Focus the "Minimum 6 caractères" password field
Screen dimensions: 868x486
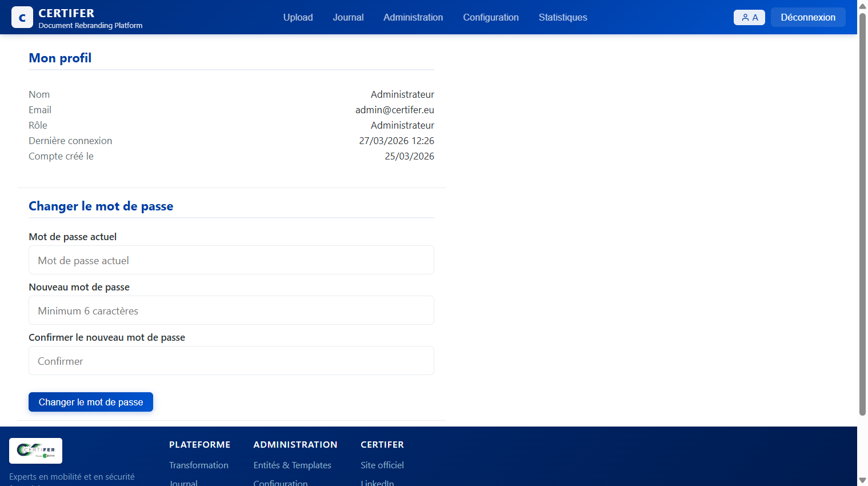tap(231, 310)
